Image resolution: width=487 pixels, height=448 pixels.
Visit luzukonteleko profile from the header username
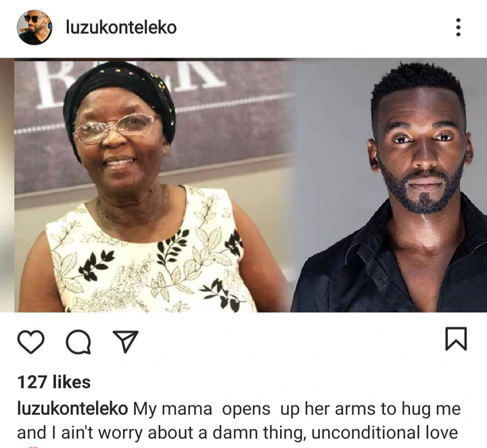[121, 27]
